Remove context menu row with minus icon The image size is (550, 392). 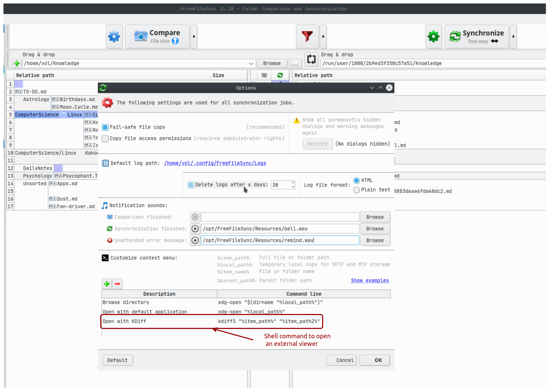tap(118, 284)
